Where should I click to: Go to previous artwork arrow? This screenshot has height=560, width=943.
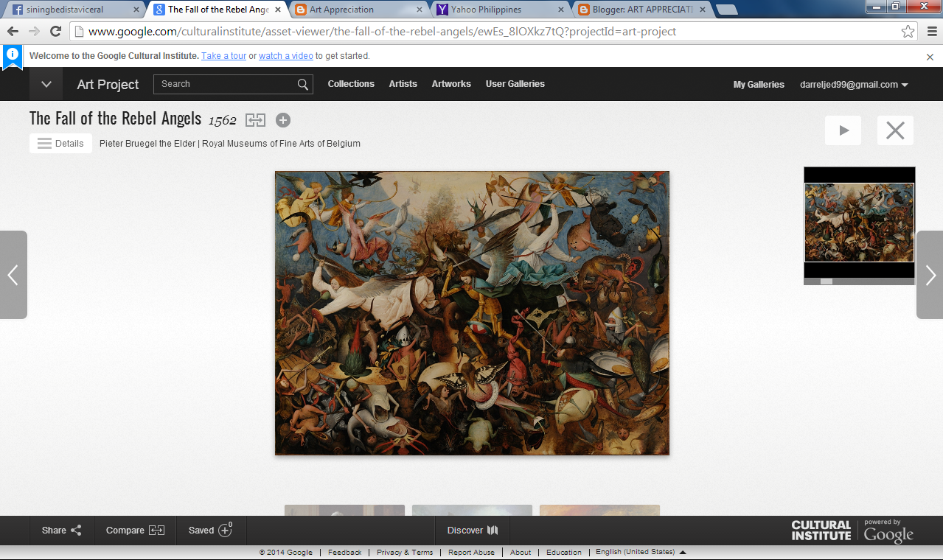click(13, 275)
